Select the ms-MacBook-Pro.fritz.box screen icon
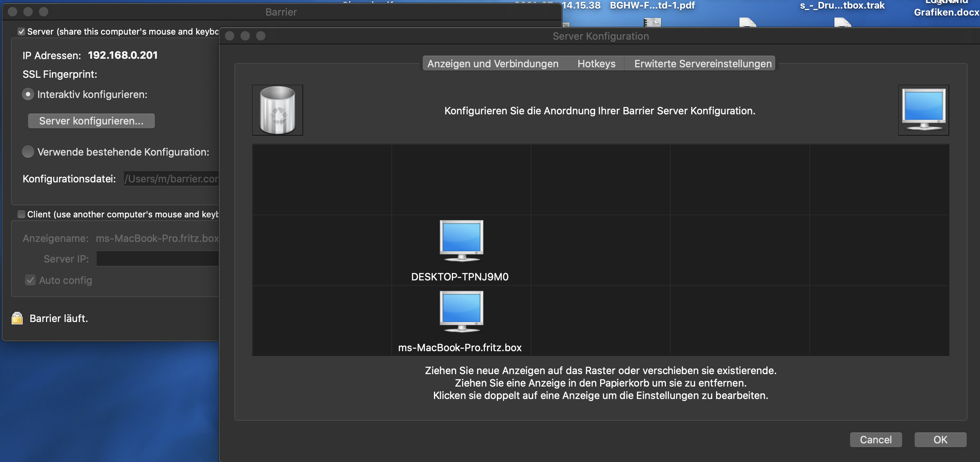The height and width of the screenshot is (462, 980). 461,311
